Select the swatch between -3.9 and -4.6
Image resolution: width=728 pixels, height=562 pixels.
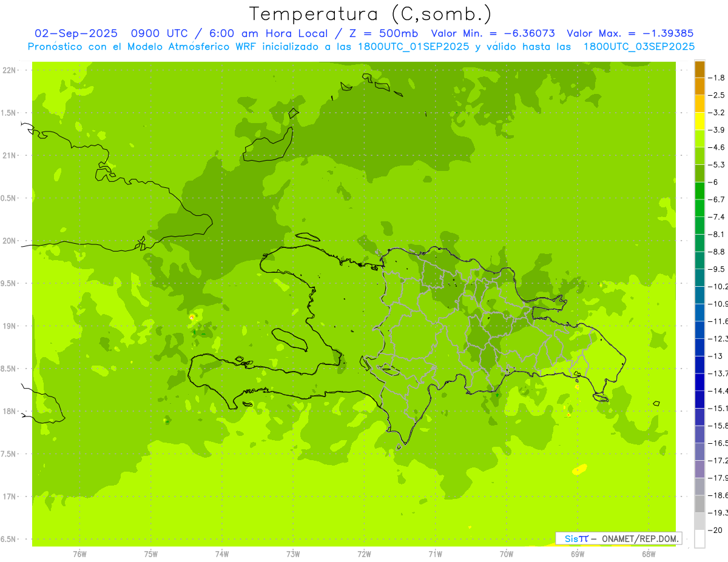point(699,138)
